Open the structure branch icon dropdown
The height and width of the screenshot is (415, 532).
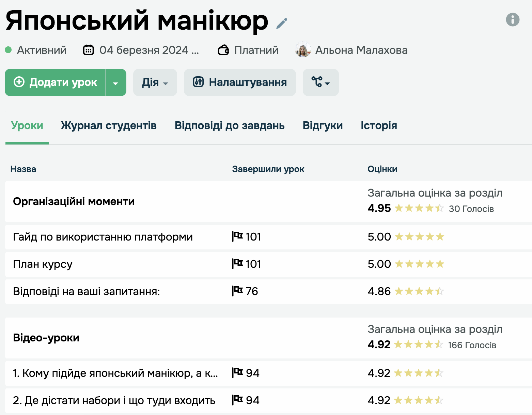coord(320,83)
